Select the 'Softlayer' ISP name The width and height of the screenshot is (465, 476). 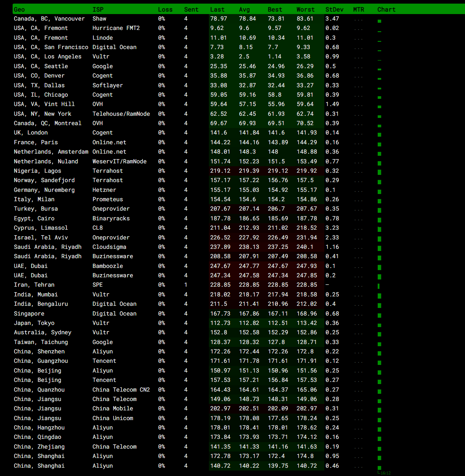point(108,85)
